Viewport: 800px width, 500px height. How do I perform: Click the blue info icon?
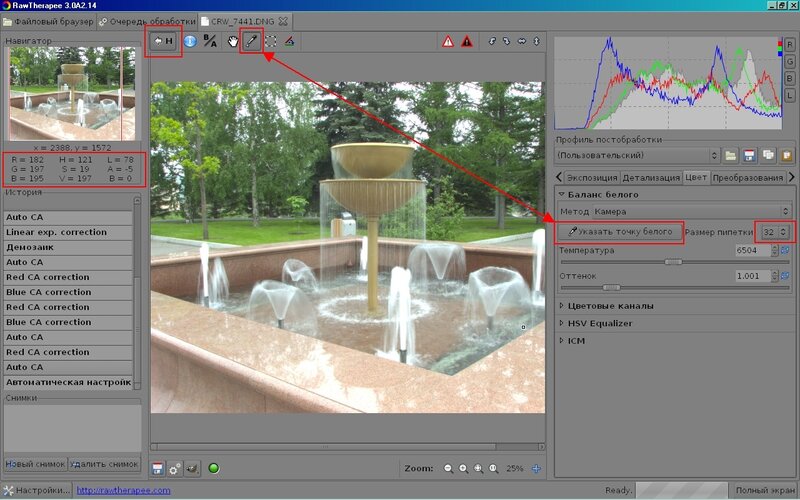point(190,41)
